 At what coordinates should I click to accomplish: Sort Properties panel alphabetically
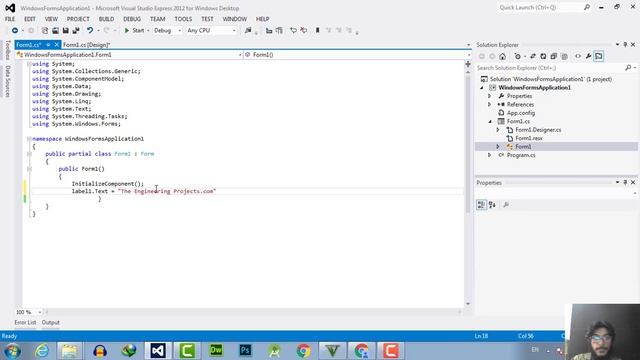point(492,205)
